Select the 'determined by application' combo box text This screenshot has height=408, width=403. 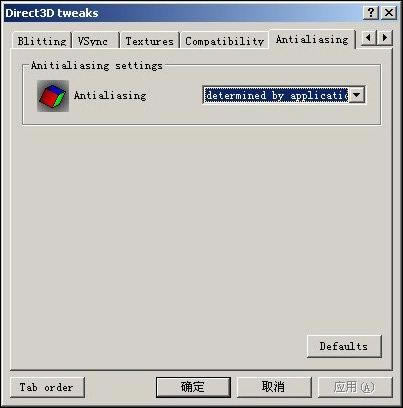[x=276, y=95]
